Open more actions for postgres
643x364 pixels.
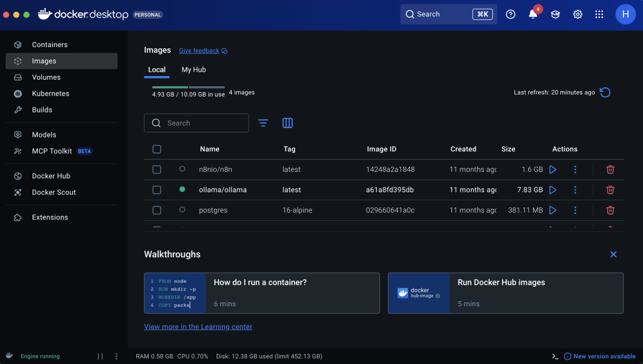point(575,210)
